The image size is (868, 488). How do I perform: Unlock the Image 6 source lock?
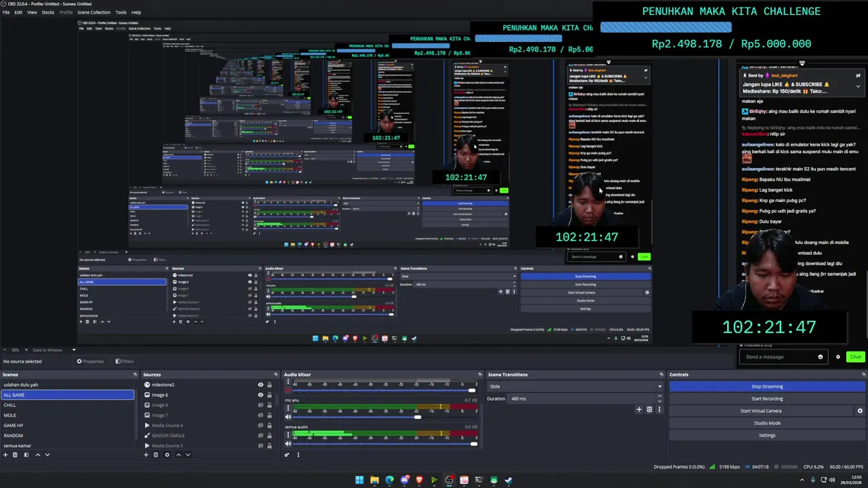[269, 395]
